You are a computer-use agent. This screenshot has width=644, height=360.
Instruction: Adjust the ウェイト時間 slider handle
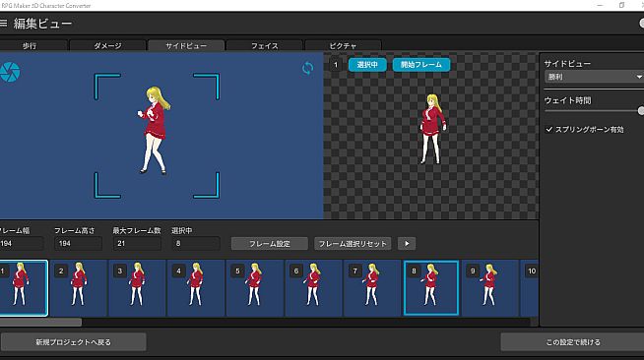[641, 111]
